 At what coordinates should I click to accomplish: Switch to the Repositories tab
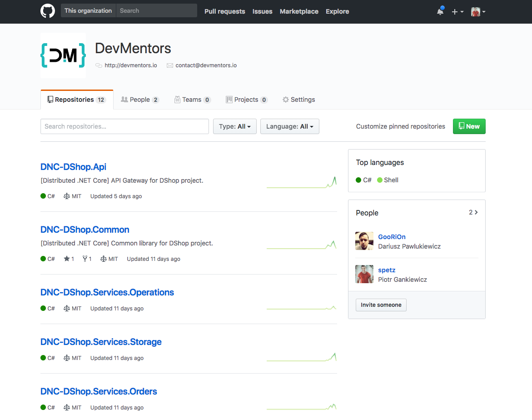(x=77, y=100)
